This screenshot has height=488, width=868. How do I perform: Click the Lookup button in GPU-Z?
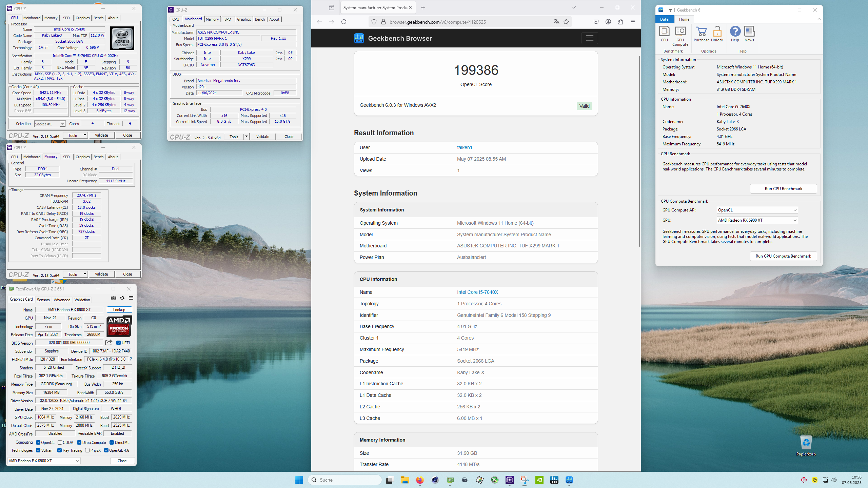pos(119,309)
